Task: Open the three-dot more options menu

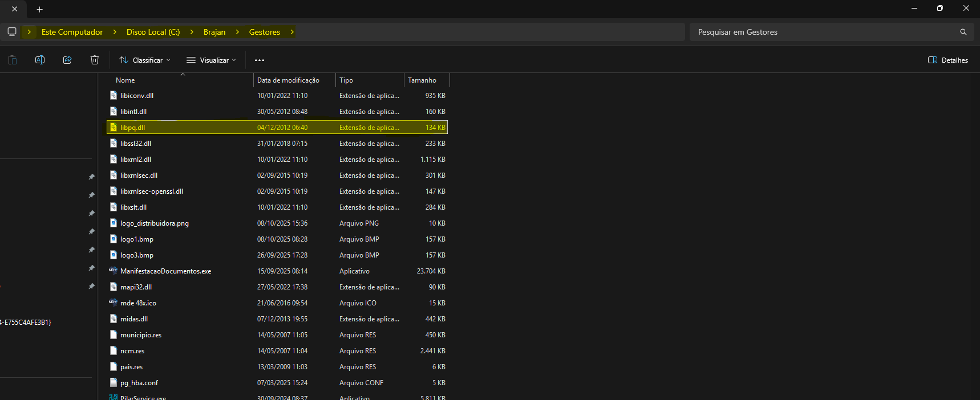Action: coord(260,60)
